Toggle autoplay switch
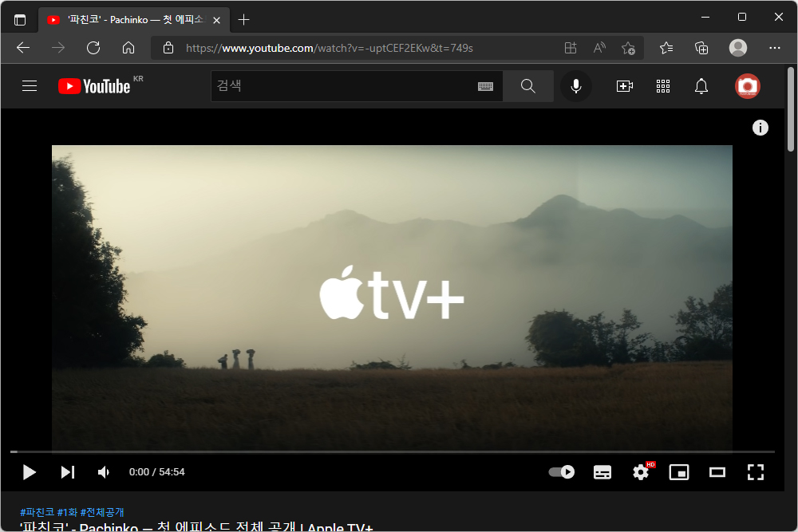 click(x=561, y=472)
